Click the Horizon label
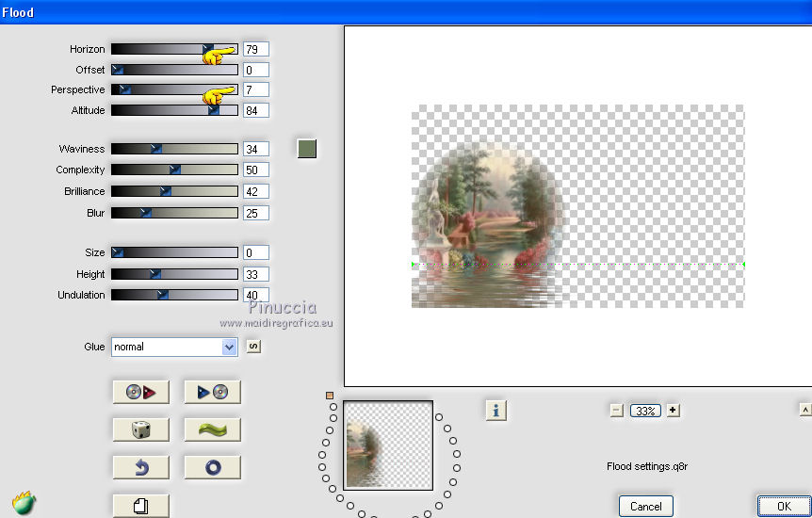The width and height of the screenshot is (812, 518). point(87,49)
